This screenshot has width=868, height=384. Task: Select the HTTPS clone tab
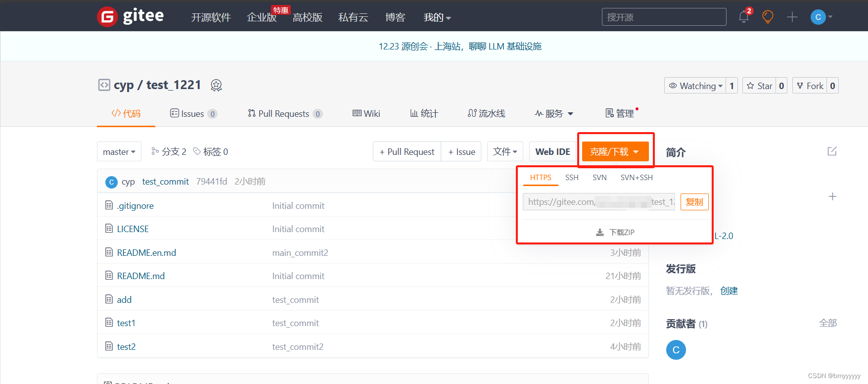[541, 178]
